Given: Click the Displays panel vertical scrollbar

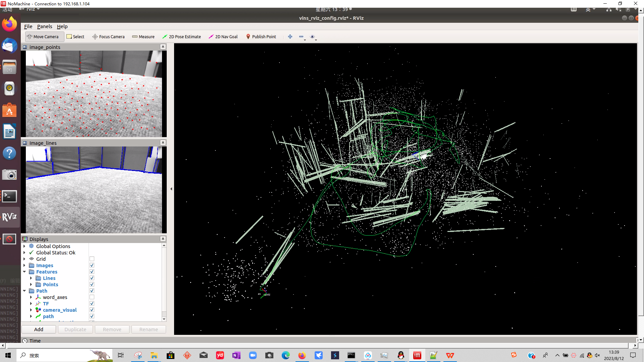Looking at the screenshot, I should tap(164, 282).
